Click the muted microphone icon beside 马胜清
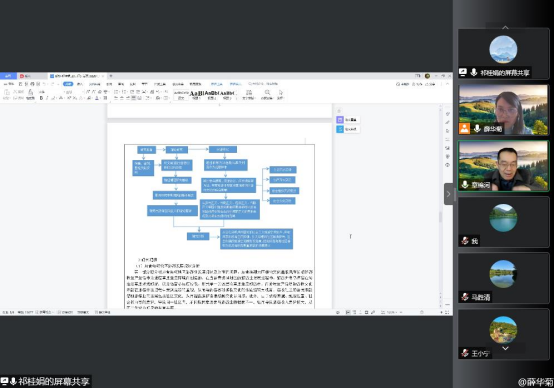Viewport: 554px width, 388px height. click(465, 297)
